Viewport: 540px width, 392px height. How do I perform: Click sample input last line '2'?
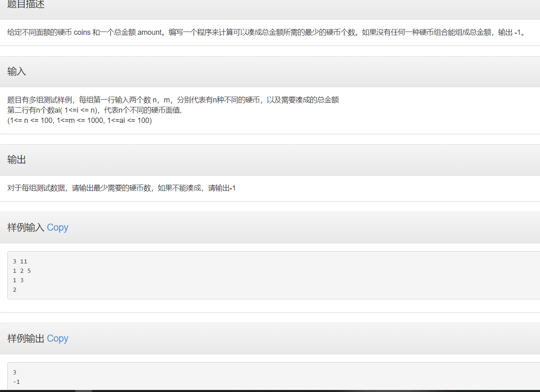[x=15, y=290]
